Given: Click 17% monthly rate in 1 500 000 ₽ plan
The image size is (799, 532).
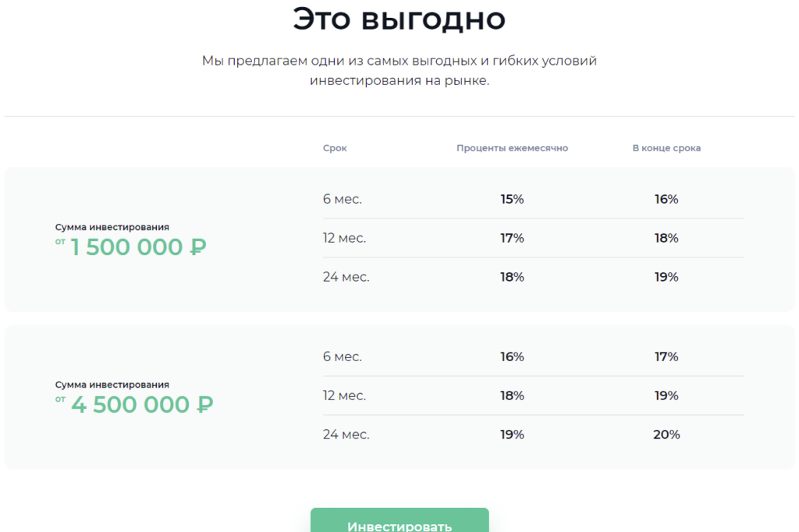Looking at the screenshot, I should (512, 238).
